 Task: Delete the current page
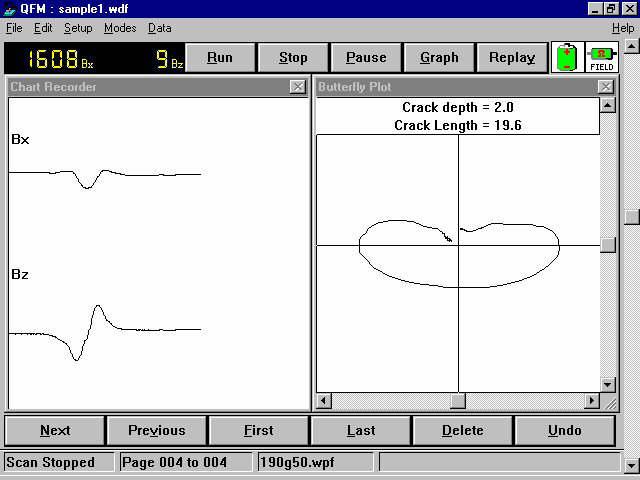tap(463, 430)
